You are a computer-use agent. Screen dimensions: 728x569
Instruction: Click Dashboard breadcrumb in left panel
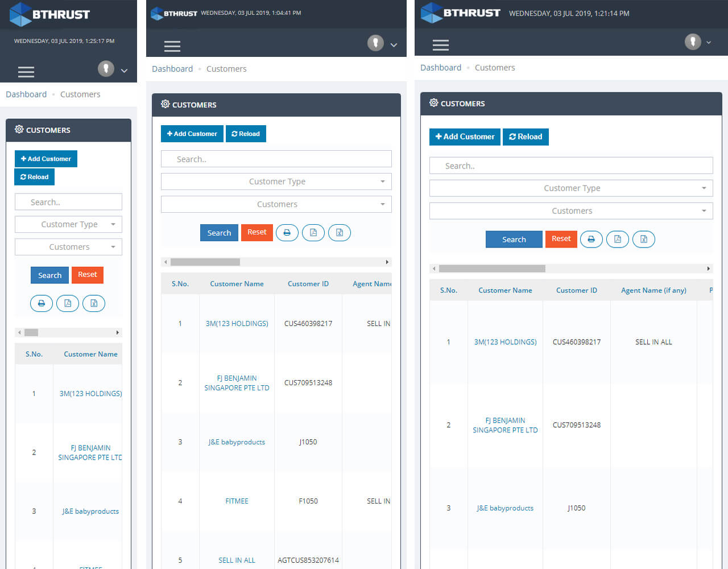(26, 94)
